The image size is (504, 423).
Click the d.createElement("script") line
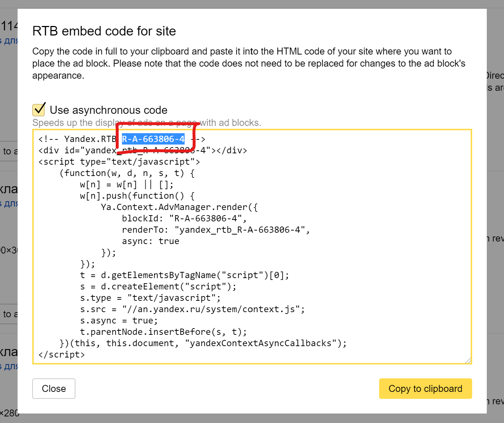click(158, 287)
